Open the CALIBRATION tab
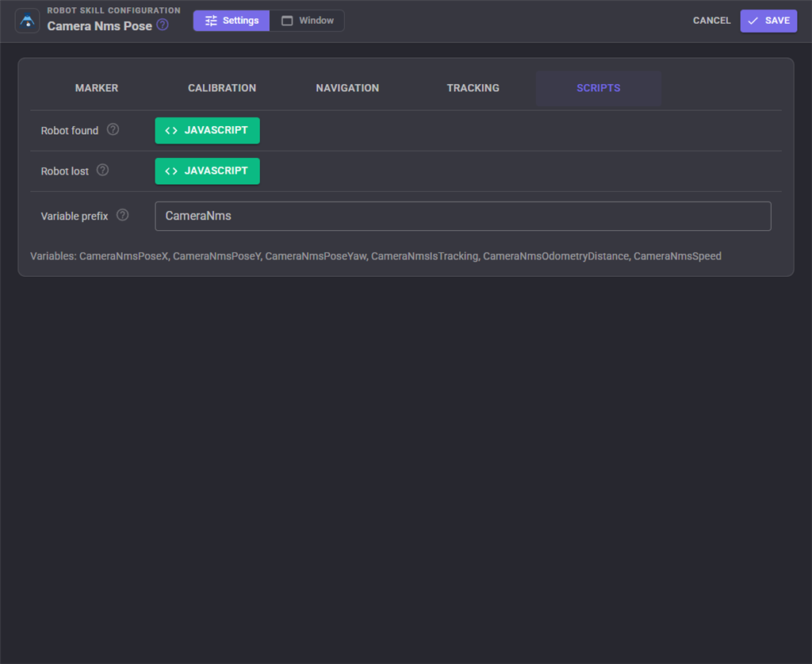 click(222, 88)
